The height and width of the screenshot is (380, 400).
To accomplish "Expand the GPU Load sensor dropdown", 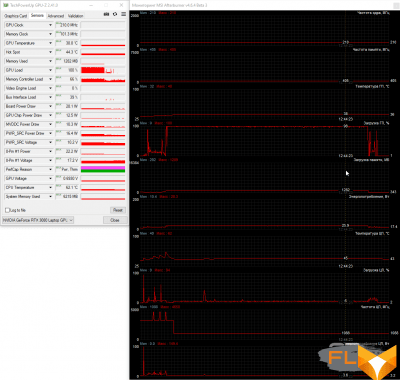I will 50,70.
